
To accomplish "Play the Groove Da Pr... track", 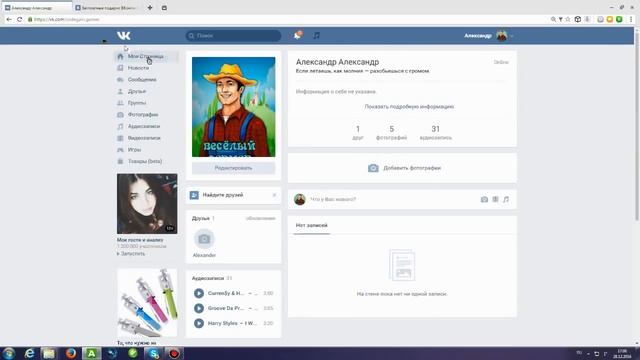I will (x=199, y=308).
